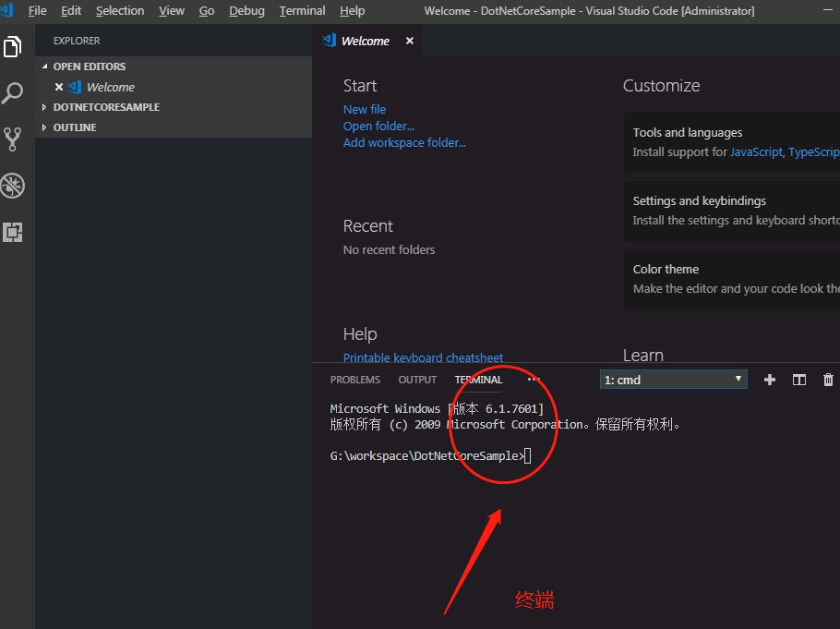Viewport: 840px width, 629px height.
Task: Create a new terminal with plus icon
Action: point(770,380)
